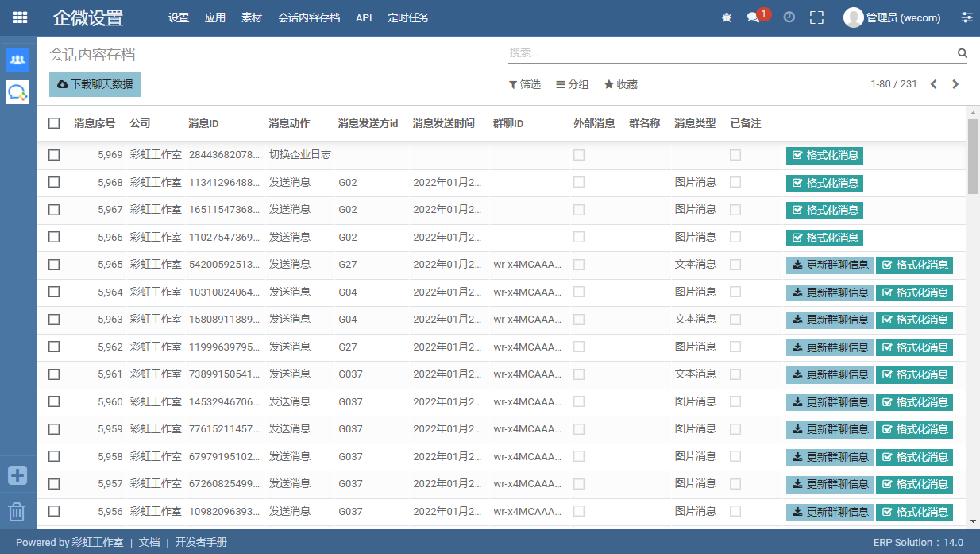Open the 分组 group-by dropdown

(x=572, y=84)
